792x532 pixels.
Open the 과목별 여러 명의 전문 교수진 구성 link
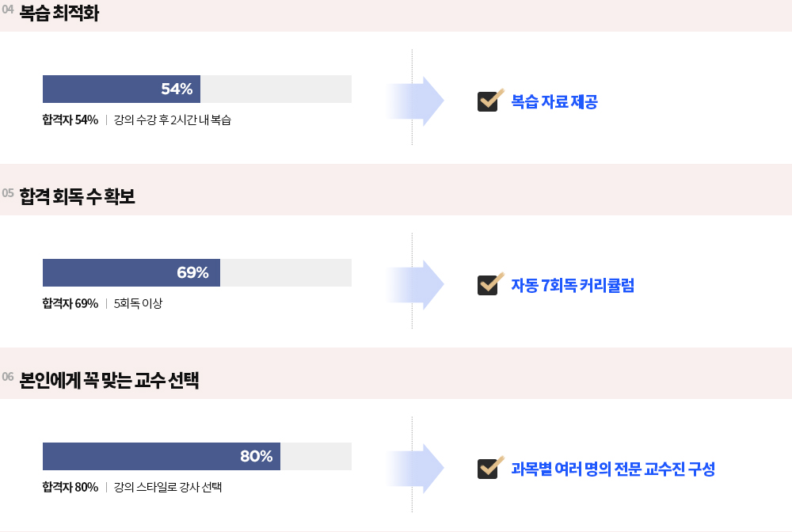pyautogui.click(x=613, y=469)
